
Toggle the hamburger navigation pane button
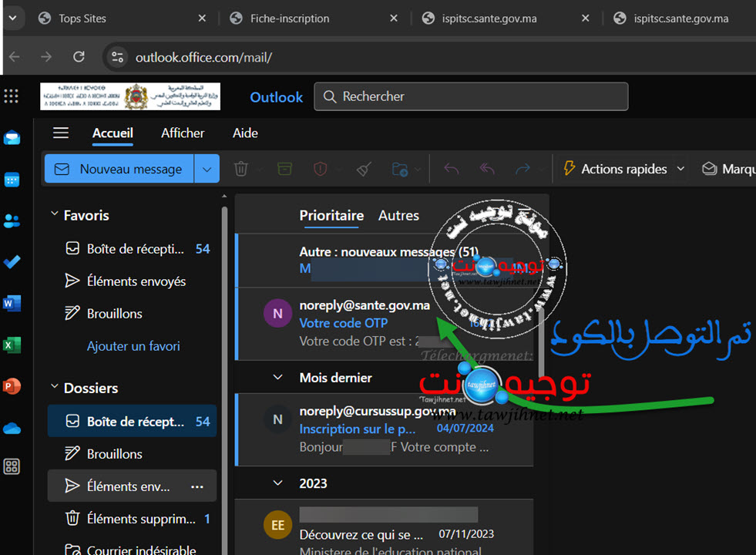[x=61, y=133]
